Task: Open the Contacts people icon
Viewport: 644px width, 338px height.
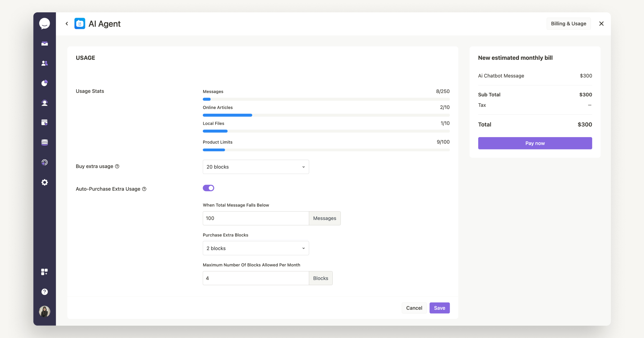Action: coord(44,63)
